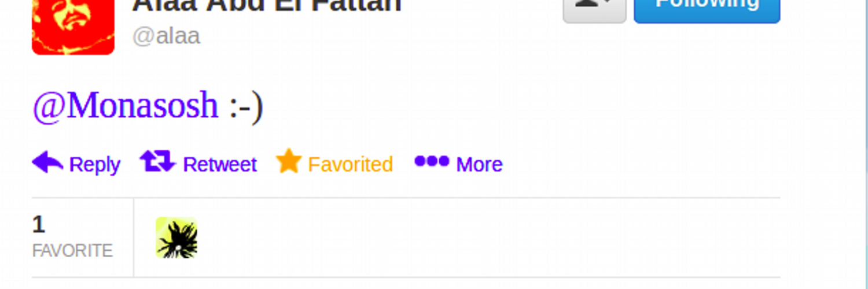868x289 pixels.
Task: Click the Reply arrow icon
Action: click(x=47, y=162)
